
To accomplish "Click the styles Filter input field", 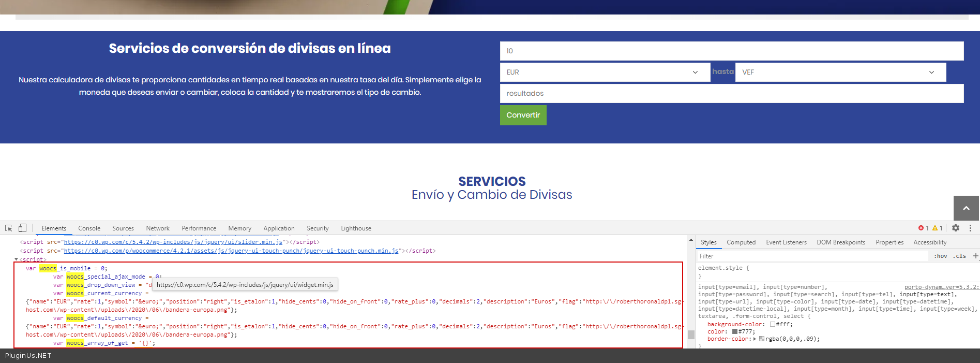I will 812,256.
